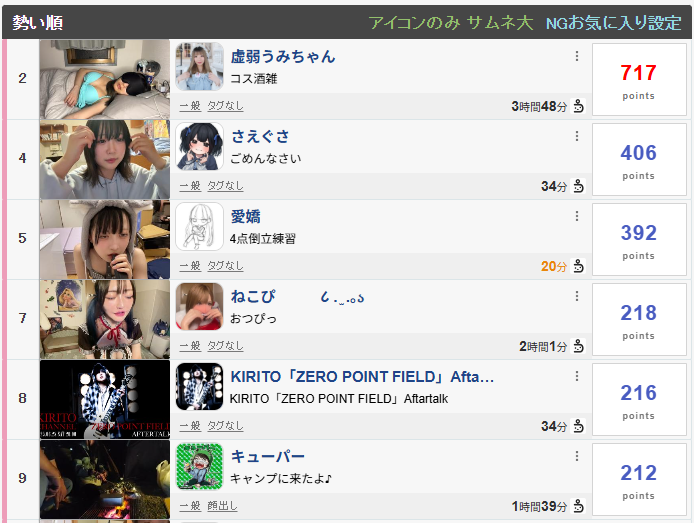Screen dimensions: 694x523
Task: Open NGお気に入り設定 settings
Action: click(613, 23)
